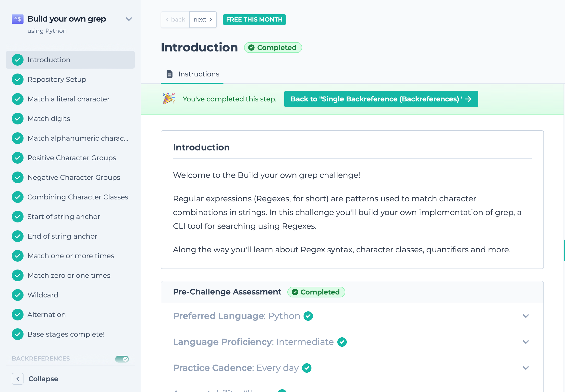
Task: Open the Match digits stage
Action: click(x=49, y=119)
